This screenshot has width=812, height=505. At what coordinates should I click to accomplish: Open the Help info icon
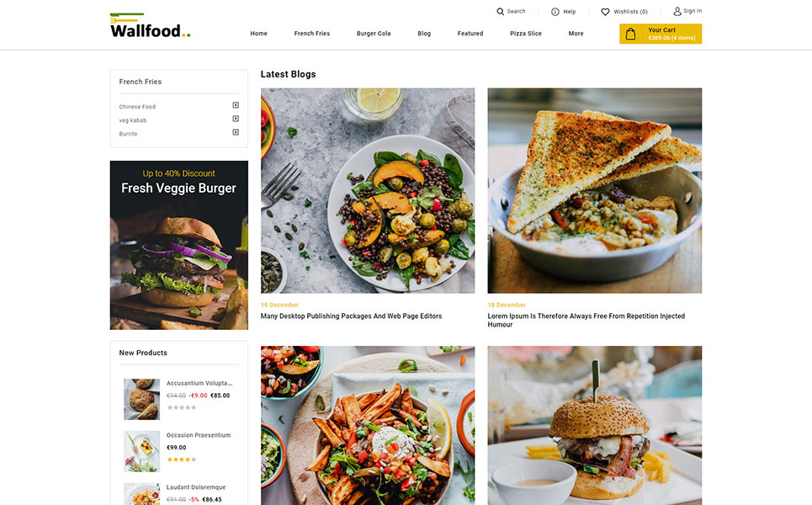555,12
